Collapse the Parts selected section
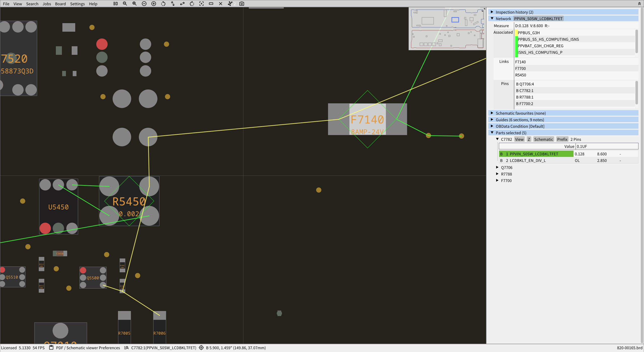The width and height of the screenshot is (644, 352). coord(492,133)
